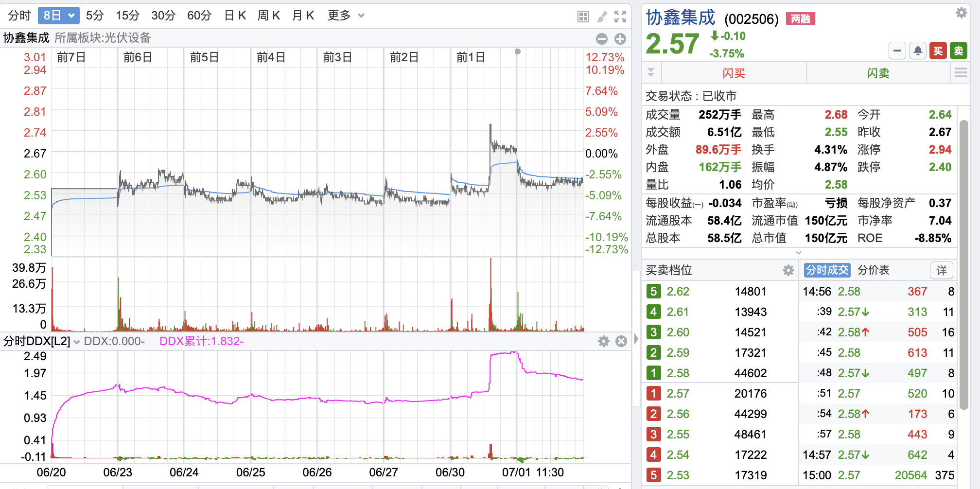Image resolution: width=980 pixels, height=489 pixels.
Task: Toggle the collapse arrows left of 闪买
Action: coord(651,73)
